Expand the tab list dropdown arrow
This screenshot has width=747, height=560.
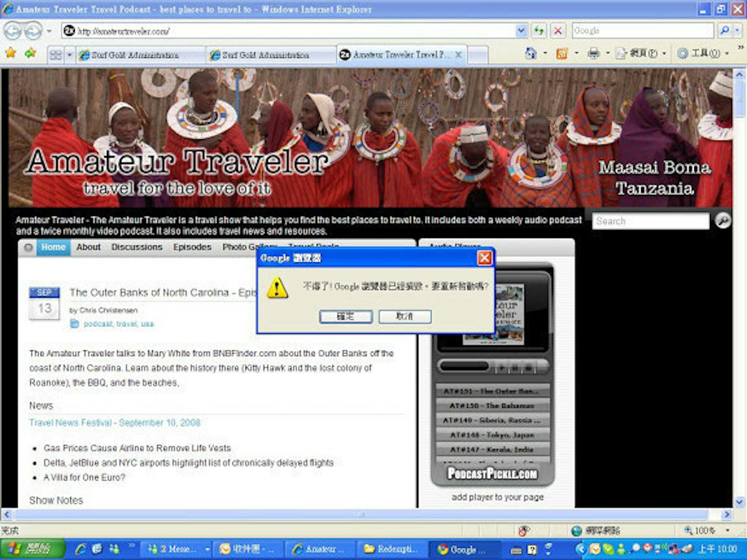pos(70,55)
